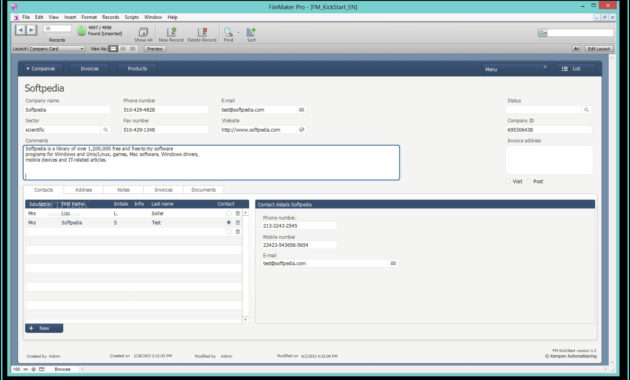
Task: Open the Edit menu
Action: point(39,17)
